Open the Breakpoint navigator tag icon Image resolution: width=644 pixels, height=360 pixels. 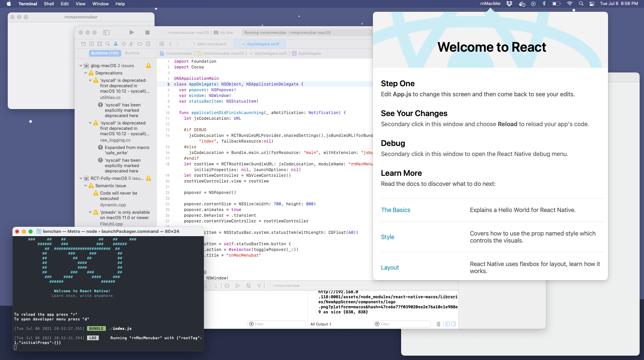click(x=140, y=44)
